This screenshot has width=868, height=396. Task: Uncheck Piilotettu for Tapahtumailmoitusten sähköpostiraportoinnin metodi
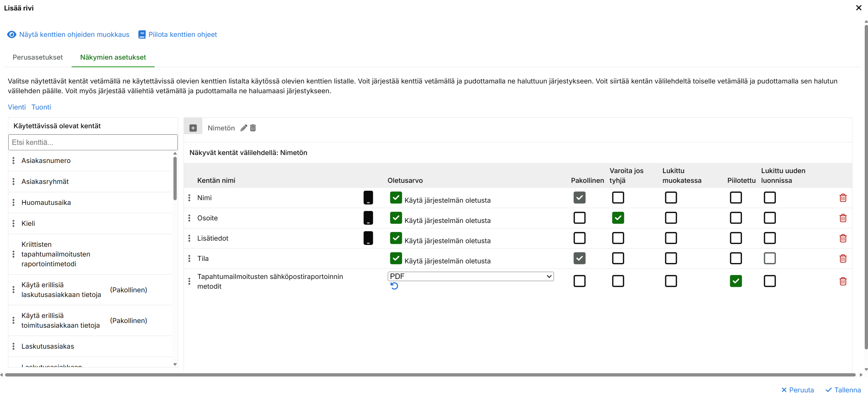tap(736, 281)
